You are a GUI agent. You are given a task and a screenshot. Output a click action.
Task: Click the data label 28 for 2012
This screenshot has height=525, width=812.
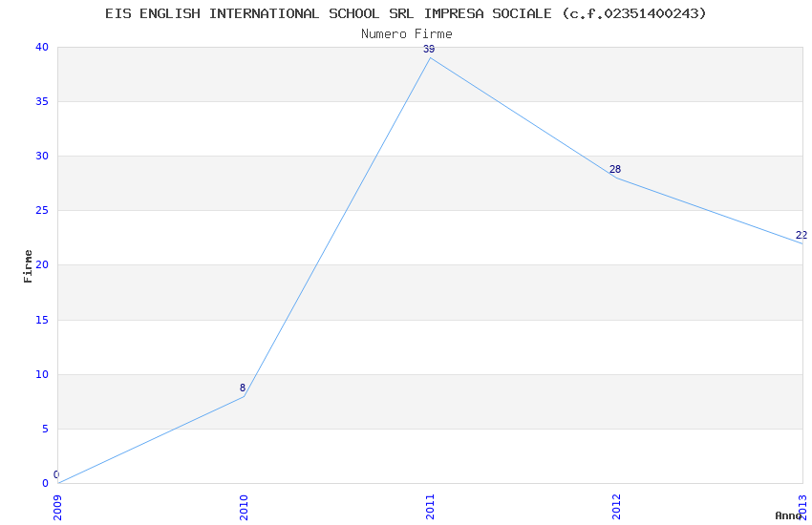[x=614, y=169]
